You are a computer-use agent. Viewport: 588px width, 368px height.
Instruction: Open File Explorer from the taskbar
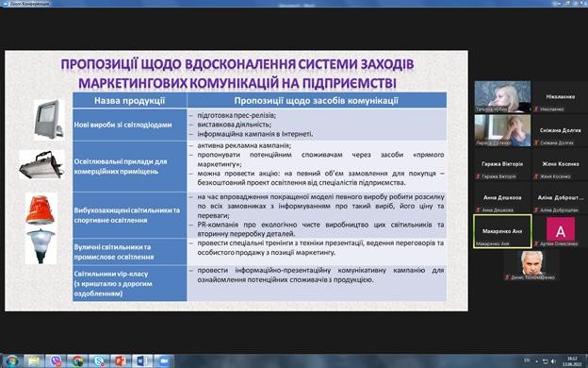(x=33, y=361)
